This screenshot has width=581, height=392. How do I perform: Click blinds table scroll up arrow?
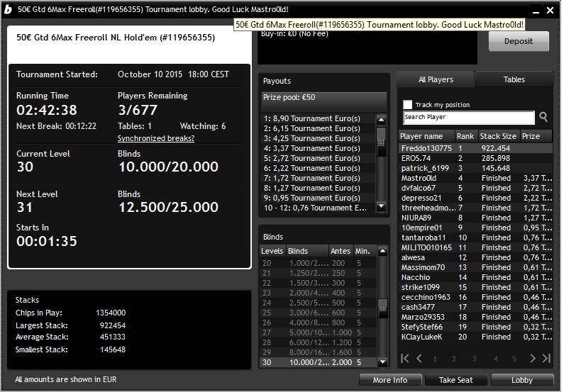point(383,251)
